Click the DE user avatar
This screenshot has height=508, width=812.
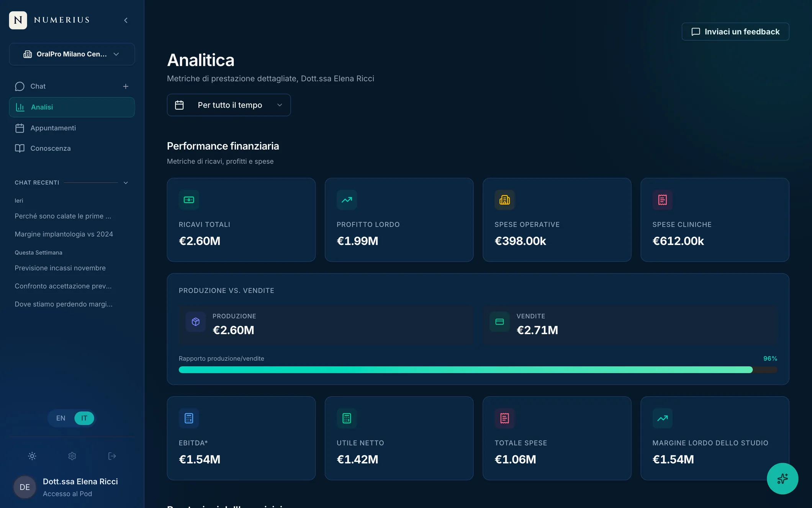click(25, 487)
